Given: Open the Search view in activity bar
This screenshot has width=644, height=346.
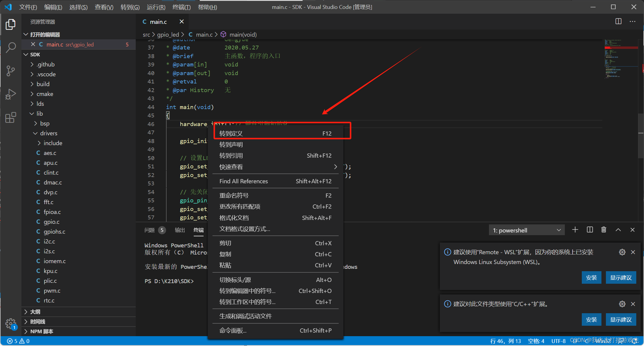Looking at the screenshot, I should coord(11,47).
